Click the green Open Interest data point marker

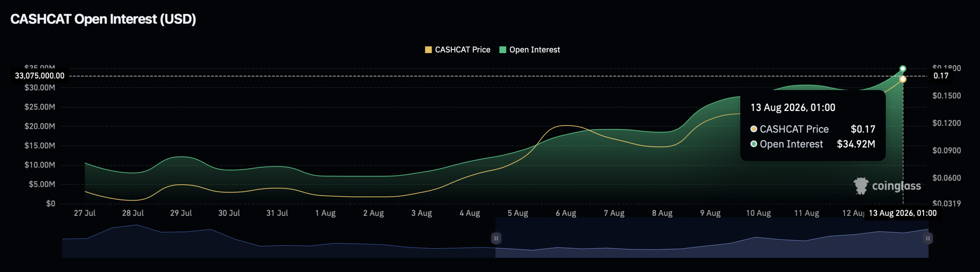coord(903,68)
